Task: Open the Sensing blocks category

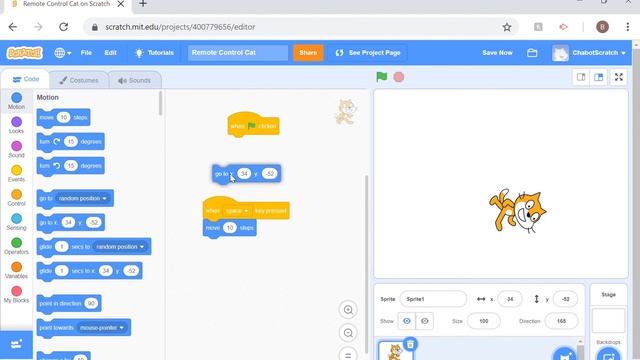Action: [x=16, y=222]
